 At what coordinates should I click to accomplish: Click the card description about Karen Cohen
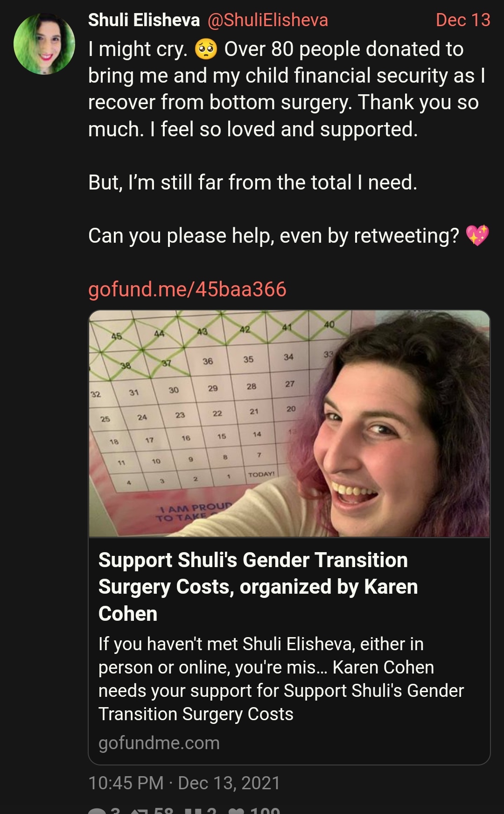click(x=281, y=679)
